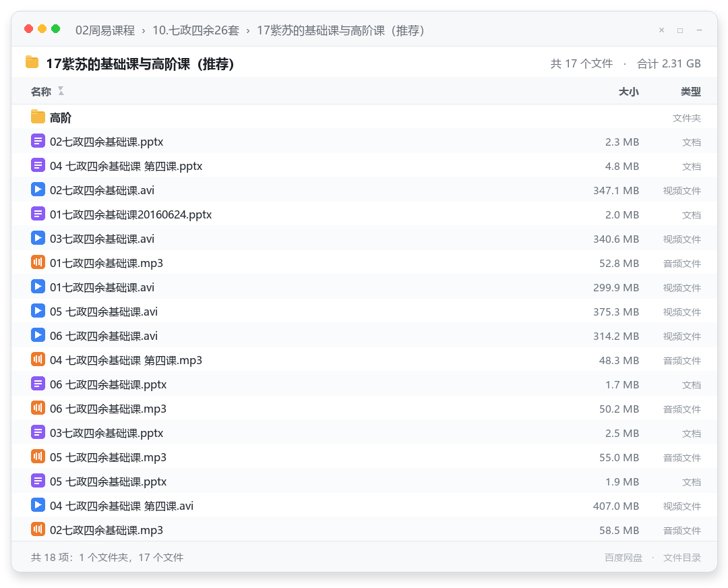
Task: Select file 06 七政四余基础课.pptx
Action: 108,384
